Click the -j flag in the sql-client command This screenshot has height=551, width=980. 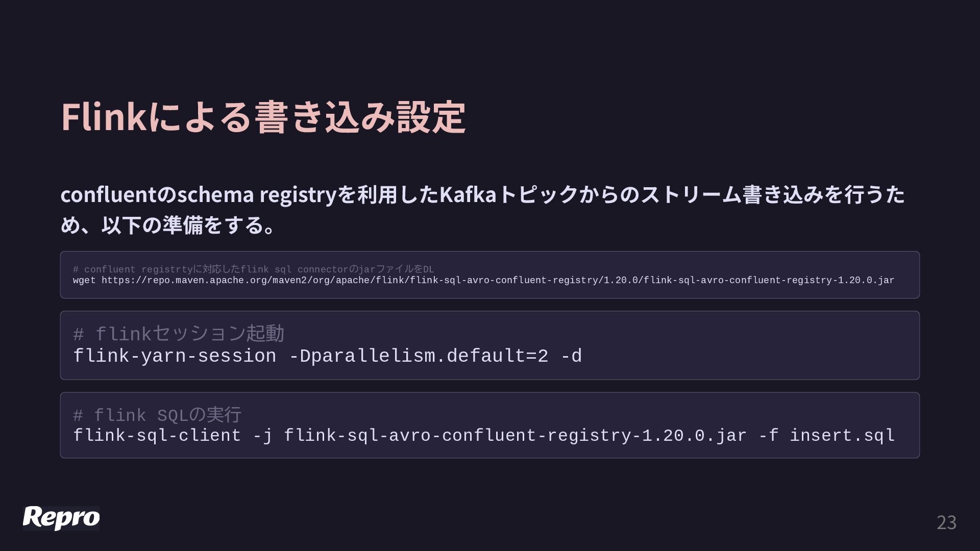pos(263,436)
